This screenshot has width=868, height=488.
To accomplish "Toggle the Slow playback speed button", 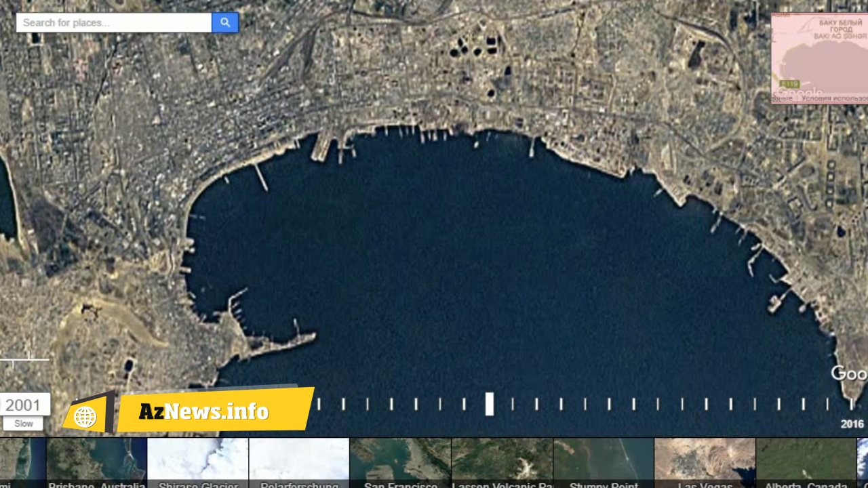I will point(24,424).
